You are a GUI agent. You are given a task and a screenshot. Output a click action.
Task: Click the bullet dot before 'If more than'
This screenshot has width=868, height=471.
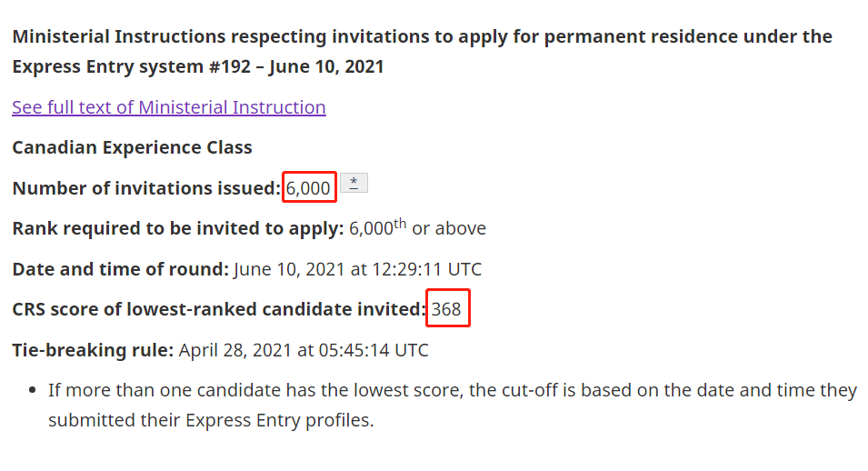32,391
